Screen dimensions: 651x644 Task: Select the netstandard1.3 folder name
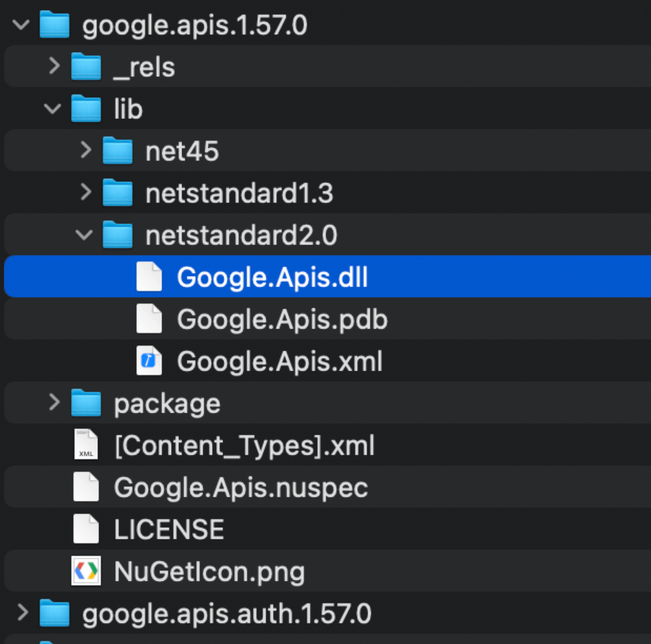[x=240, y=194]
